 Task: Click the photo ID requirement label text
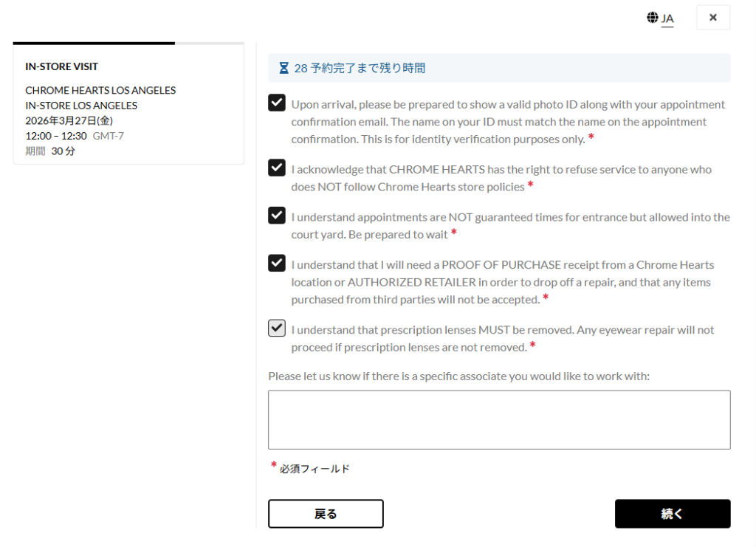[x=508, y=122]
